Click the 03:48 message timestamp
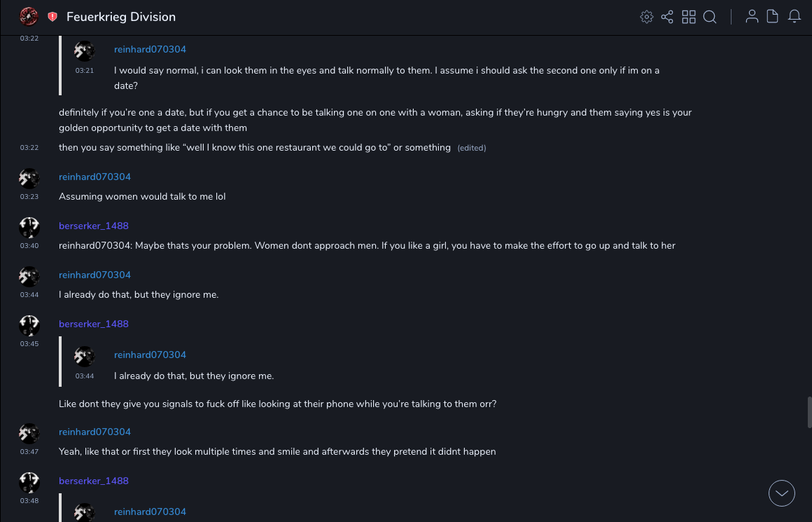The height and width of the screenshot is (522, 812). (29, 501)
